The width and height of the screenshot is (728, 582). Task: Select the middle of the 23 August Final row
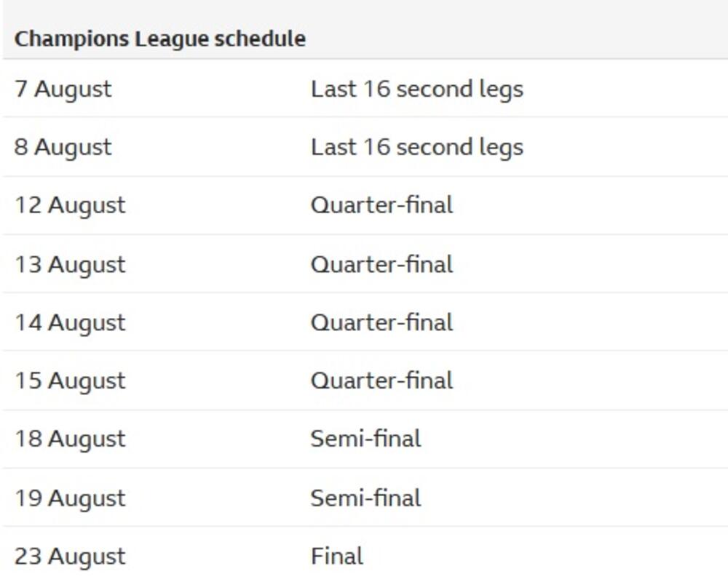point(364,556)
